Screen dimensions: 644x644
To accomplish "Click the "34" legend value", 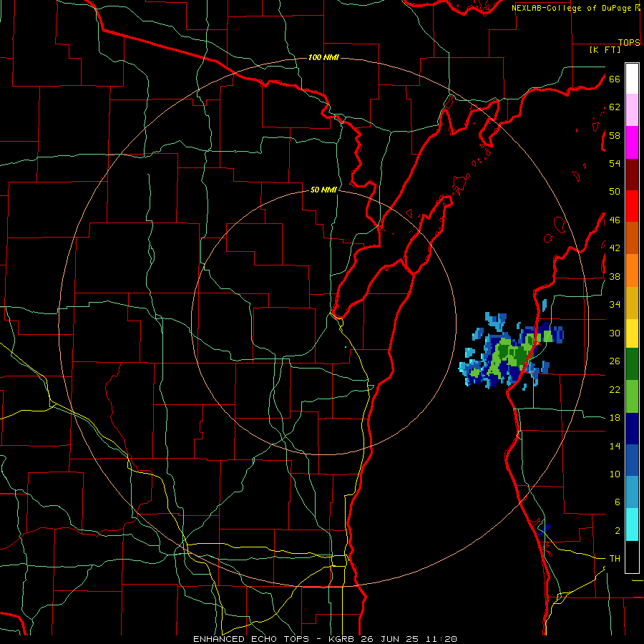I will 615,305.
